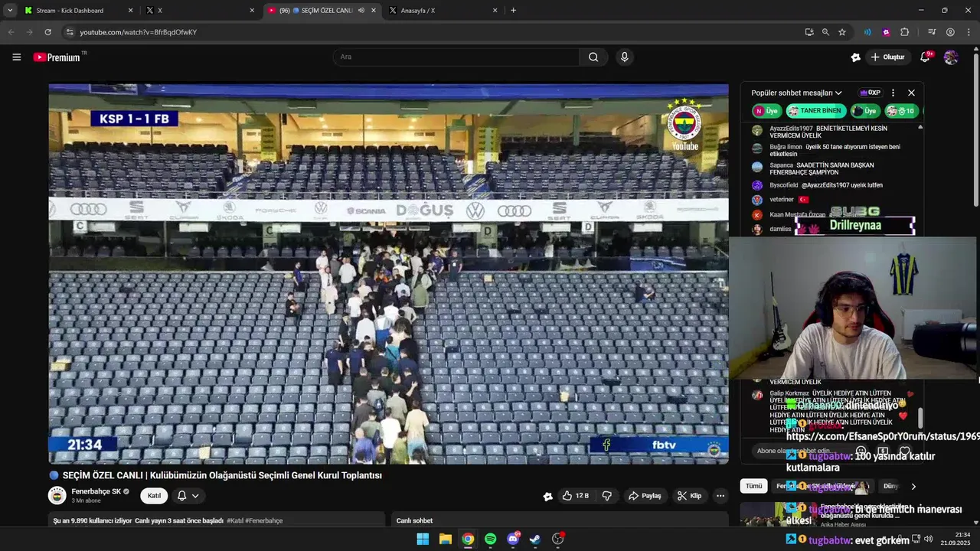Screen dimensions: 980x551
Task: Click the Oluştur create button
Action: click(x=887, y=57)
